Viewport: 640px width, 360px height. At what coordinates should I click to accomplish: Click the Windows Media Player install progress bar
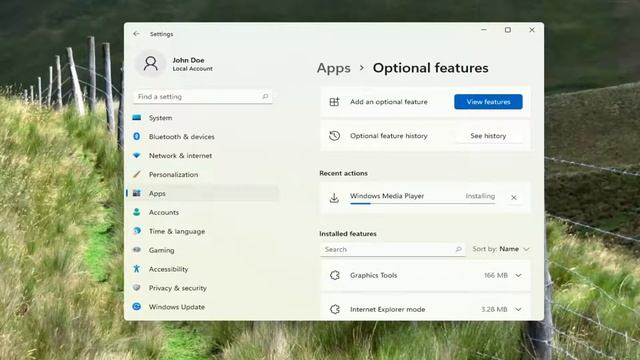(422, 203)
